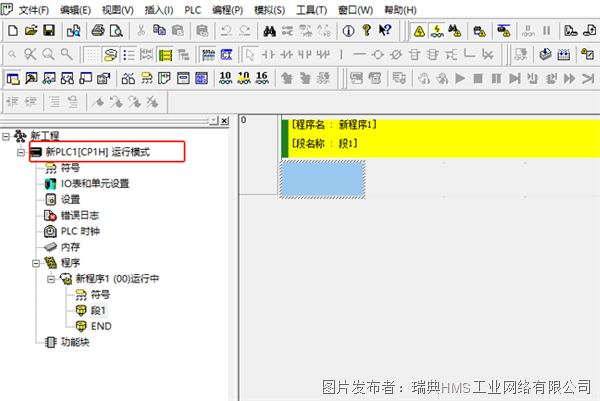Open PLC 时钟 item
The width and height of the screenshot is (600, 401).
click(80, 231)
